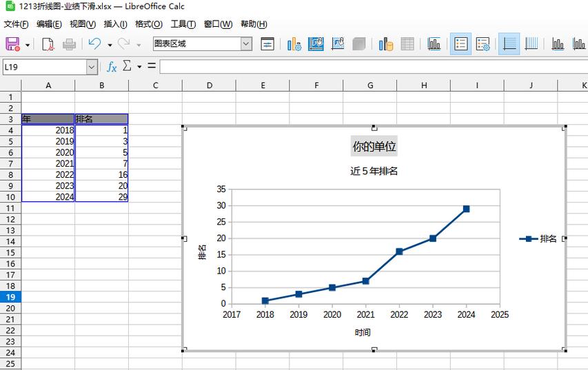
Task: Undo the last action
Action: coord(94,44)
